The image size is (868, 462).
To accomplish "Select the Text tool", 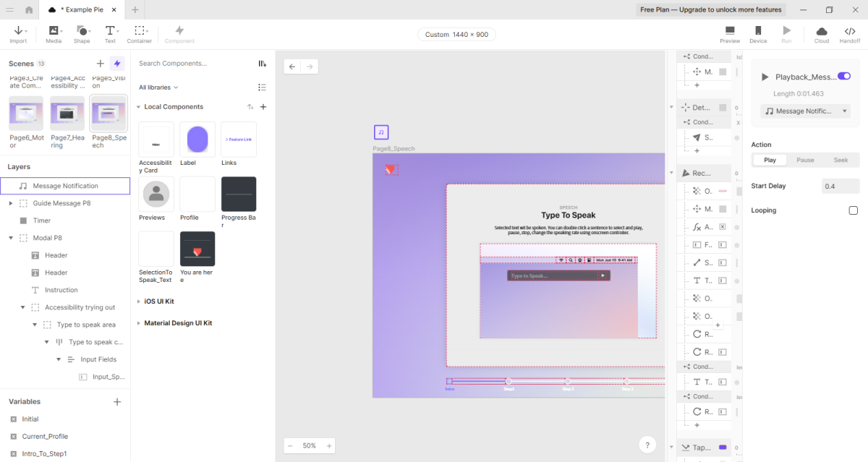I will 110,34.
